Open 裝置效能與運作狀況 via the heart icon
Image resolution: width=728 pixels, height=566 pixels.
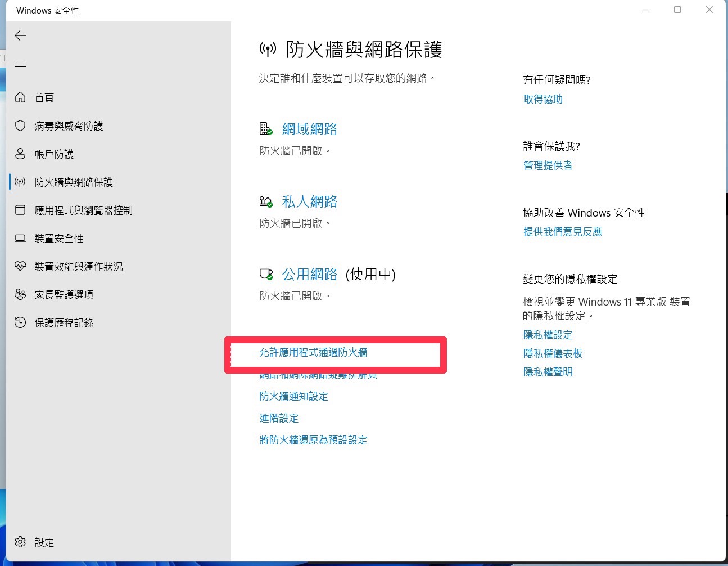pyautogui.click(x=20, y=266)
